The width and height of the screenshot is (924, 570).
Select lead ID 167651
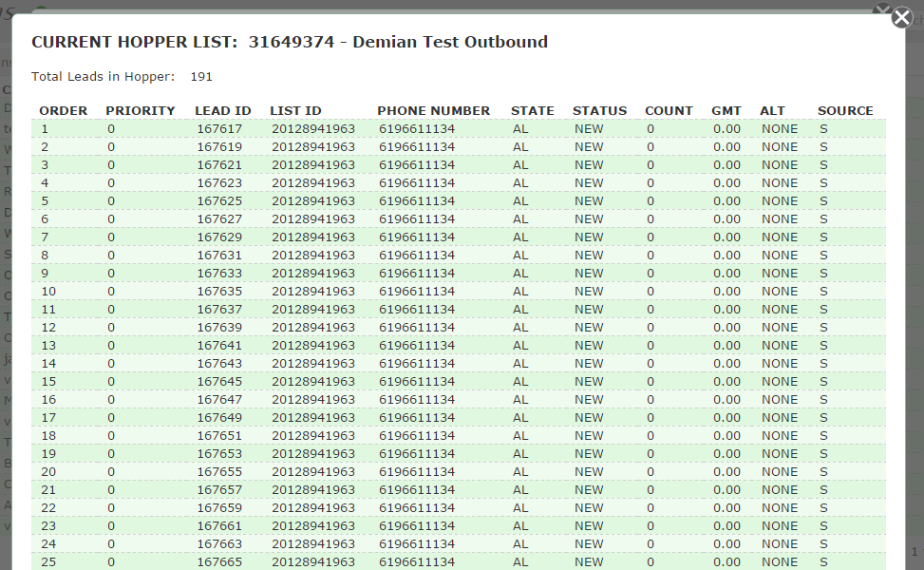point(219,436)
